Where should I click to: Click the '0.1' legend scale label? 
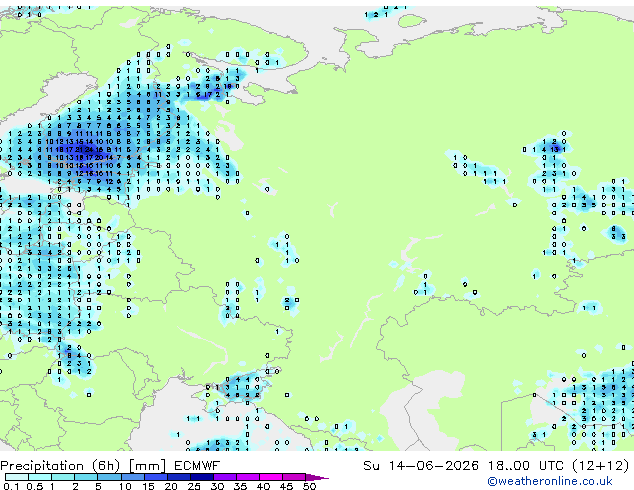(11, 486)
